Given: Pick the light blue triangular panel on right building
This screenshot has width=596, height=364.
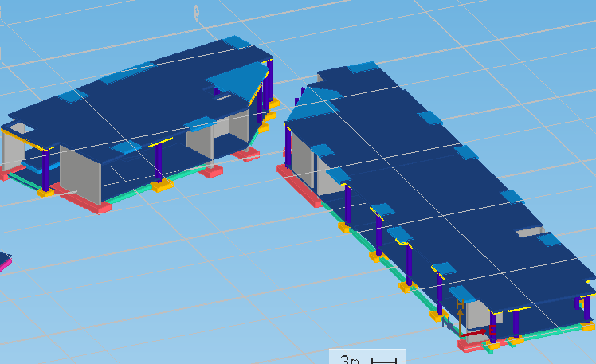Looking at the screenshot, I should point(303,108).
